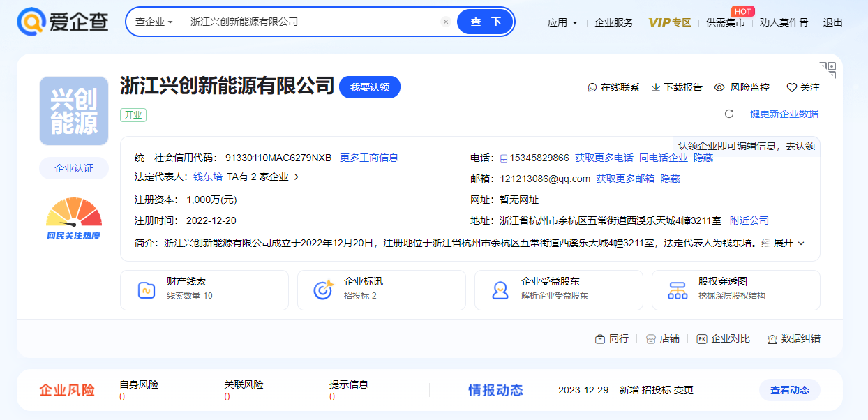Open the 查企业 search type dropdown
The width and height of the screenshot is (868, 420).
pos(154,22)
